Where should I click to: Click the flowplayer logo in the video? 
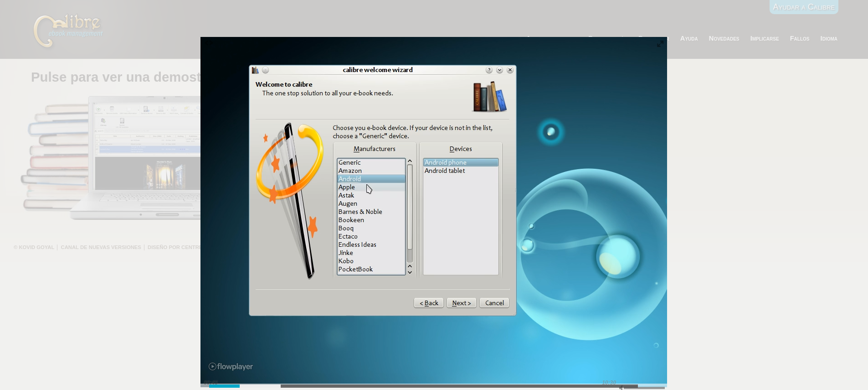pyautogui.click(x=231, y=367)
